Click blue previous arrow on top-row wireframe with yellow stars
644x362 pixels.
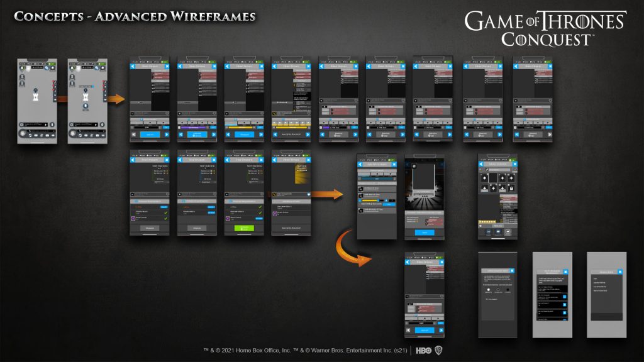pyautogui.click(x=275, y=134)
